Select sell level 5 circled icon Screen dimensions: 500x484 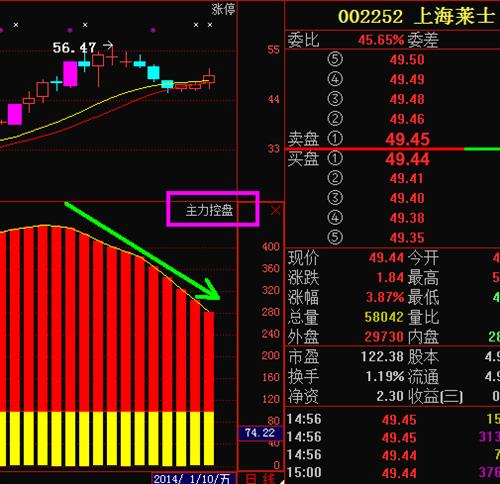(335, 59)
